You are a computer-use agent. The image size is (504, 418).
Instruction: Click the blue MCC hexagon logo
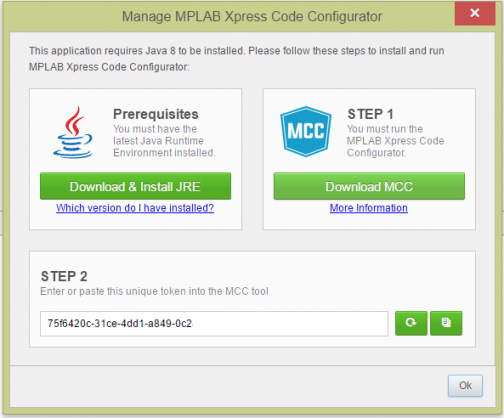tap(306, 131)
